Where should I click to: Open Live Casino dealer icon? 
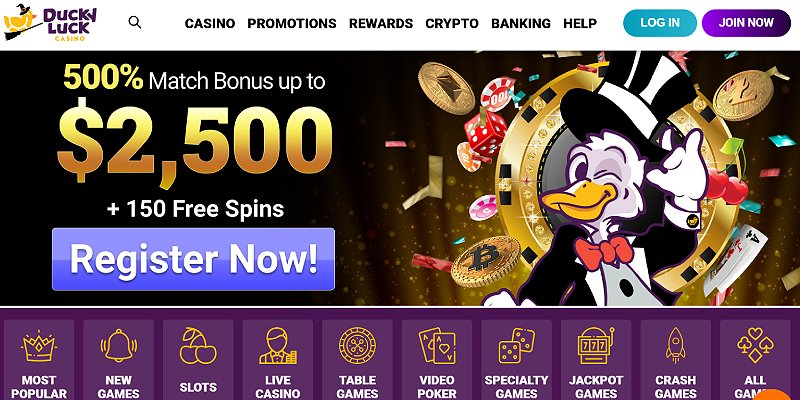point(278,345)
